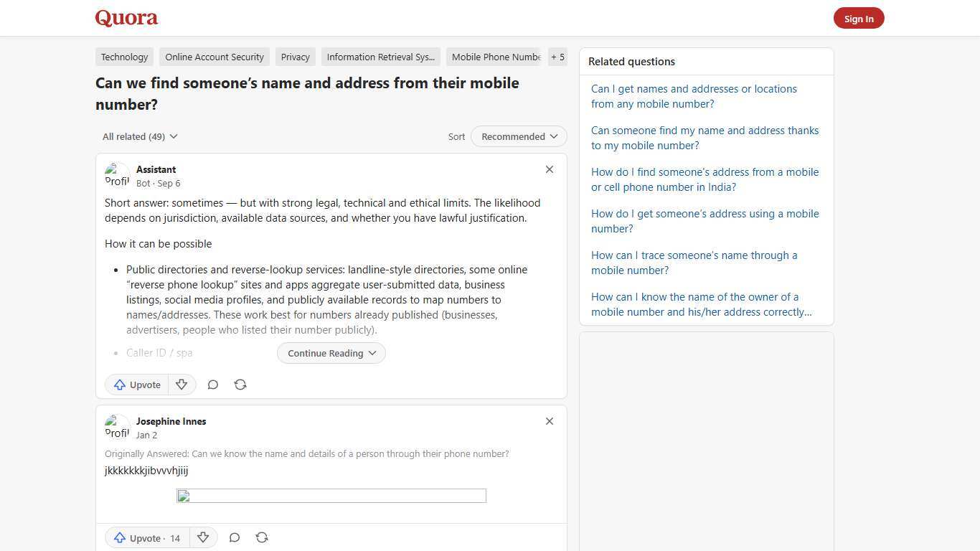Show the 5 hidden topic tags

tap(557, 57)
